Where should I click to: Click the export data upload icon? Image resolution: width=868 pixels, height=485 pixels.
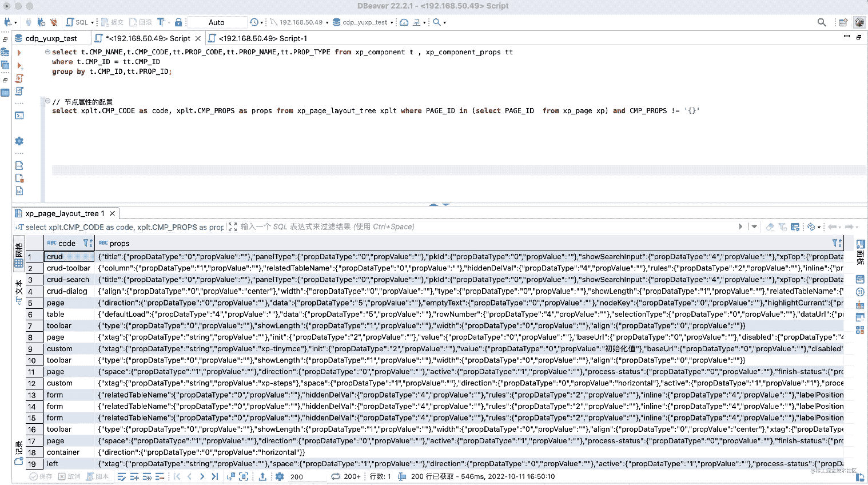[x=262, y=476]
